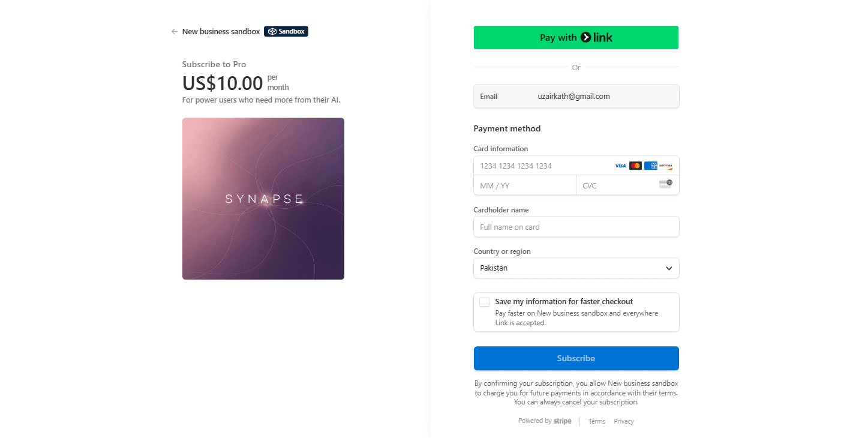
Task: Enable Save my information checkbox
Action: click(x=484, y=302)
